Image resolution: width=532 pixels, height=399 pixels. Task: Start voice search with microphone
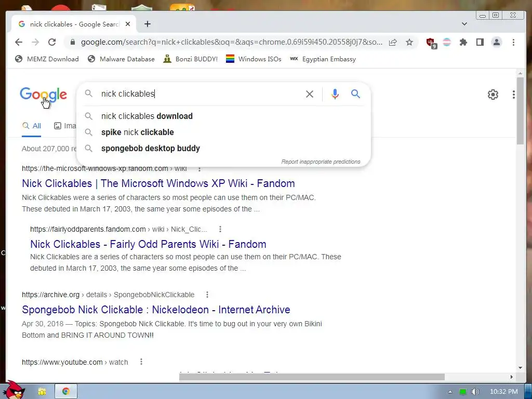click(x=335, y=94)
